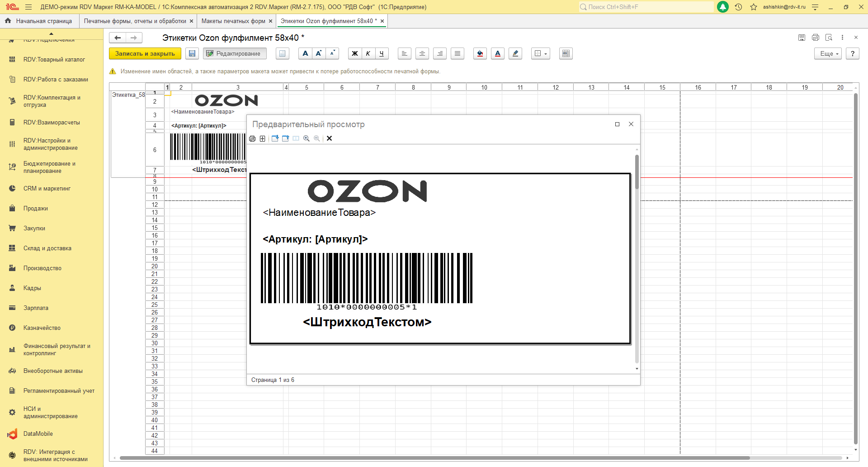Expand the Еще menu
Viewport: 868px width, 467px height.
pos(828,53)
